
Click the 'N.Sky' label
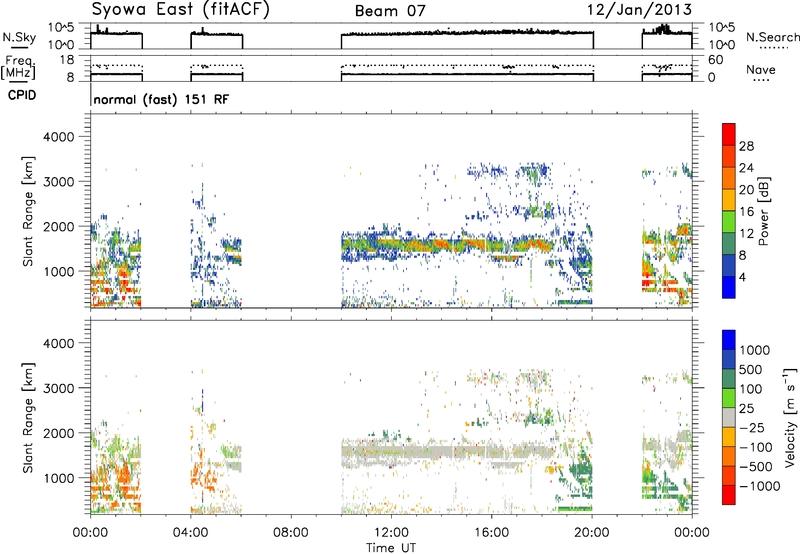point(19,37)
